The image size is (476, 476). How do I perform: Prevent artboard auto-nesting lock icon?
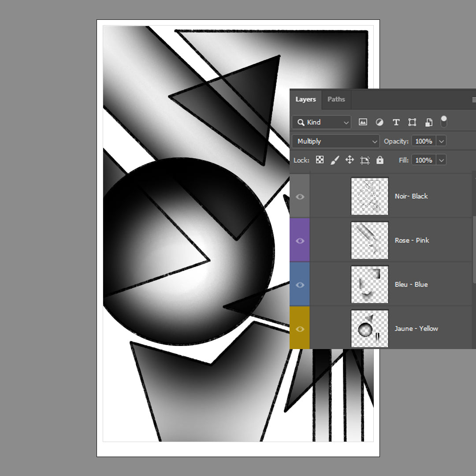[364, 160]
